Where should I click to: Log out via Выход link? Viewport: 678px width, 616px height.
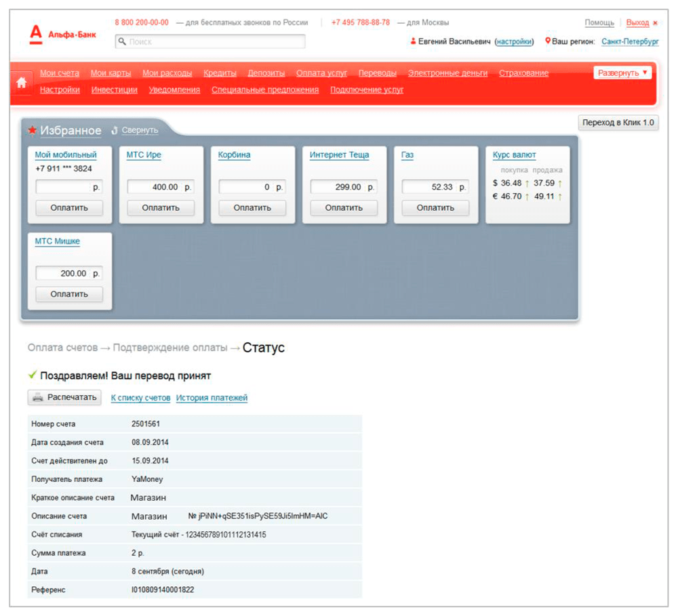coord(637,22)
